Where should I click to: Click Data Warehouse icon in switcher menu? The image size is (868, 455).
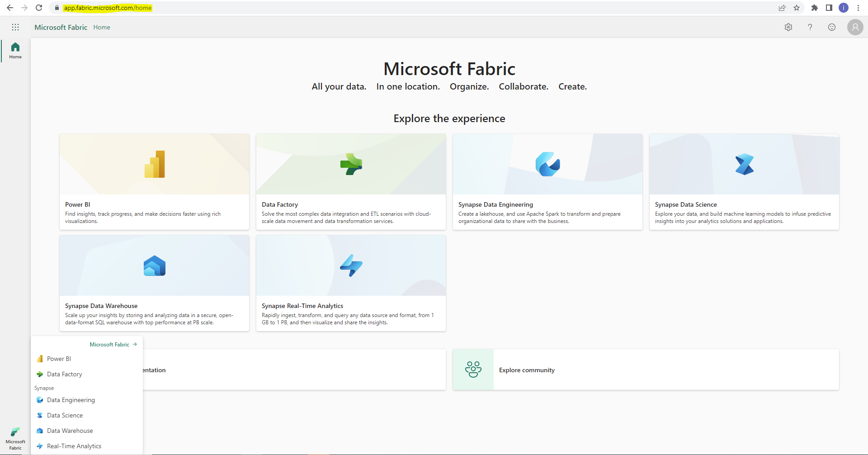tap(40, 431)
